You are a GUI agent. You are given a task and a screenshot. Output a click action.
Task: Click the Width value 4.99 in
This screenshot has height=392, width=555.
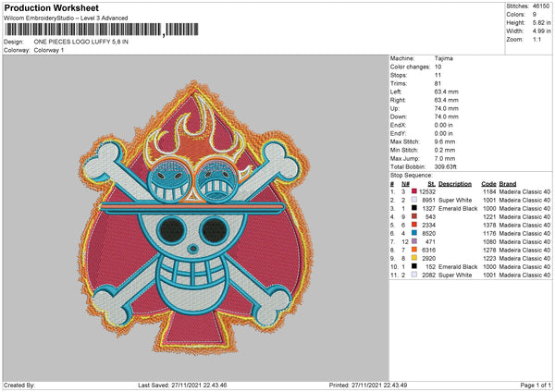click(x=541, y=31)
